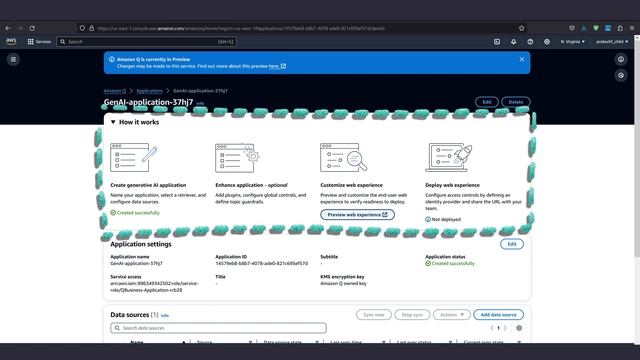Focus the AWS console search box

pos(147,42)
